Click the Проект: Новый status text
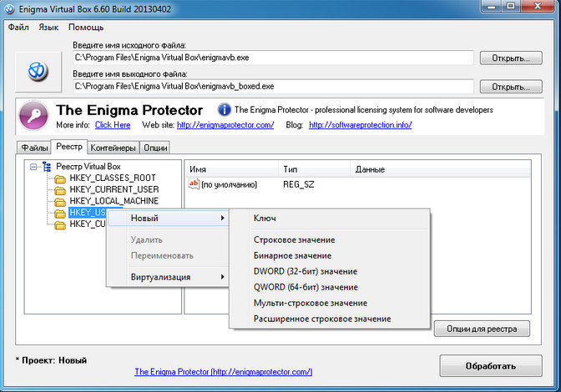 pyautogui.click(x=51, y=360)
